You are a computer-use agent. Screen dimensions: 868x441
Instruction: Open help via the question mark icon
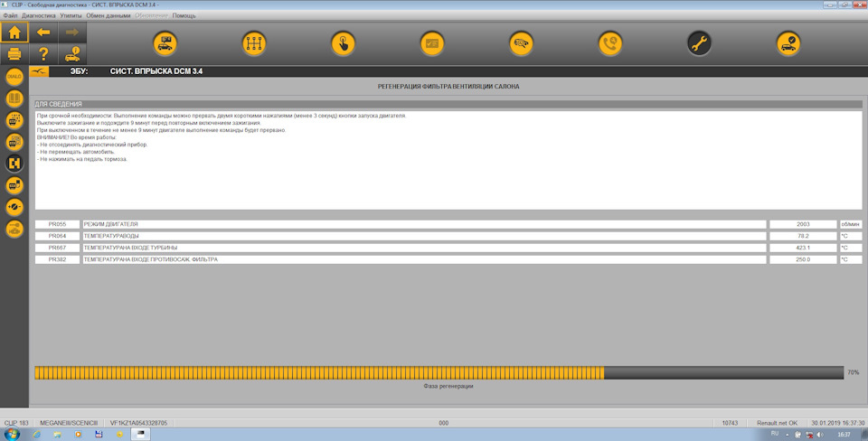43,54
